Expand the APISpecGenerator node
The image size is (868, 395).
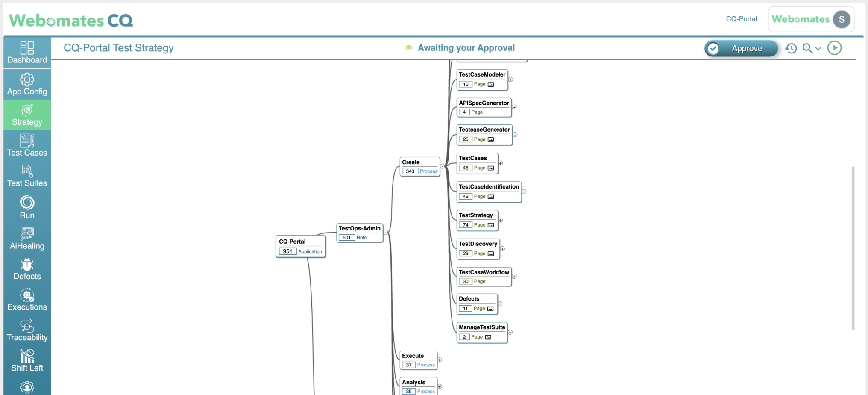pyautogui.click(x=514, y=107)
